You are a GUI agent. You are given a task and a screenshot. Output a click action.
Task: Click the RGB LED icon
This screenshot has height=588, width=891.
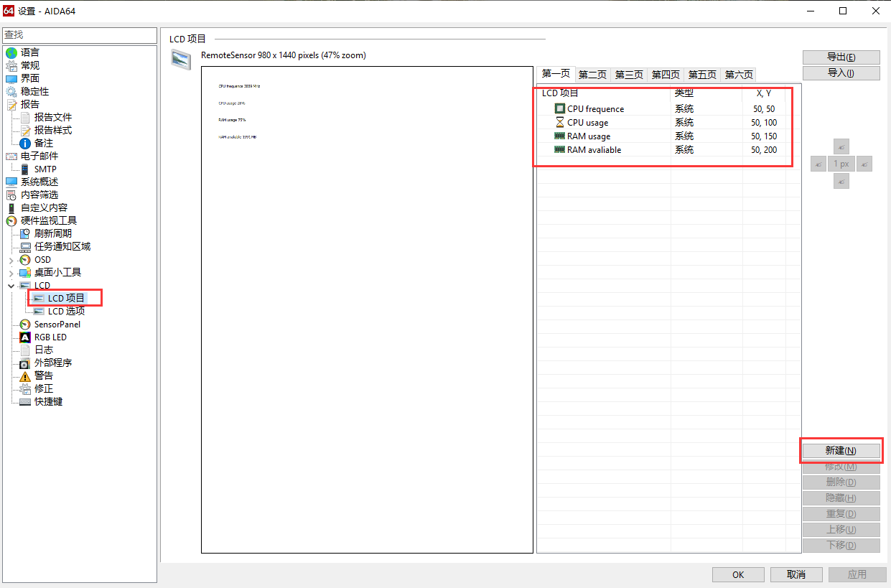click(25, 337)
